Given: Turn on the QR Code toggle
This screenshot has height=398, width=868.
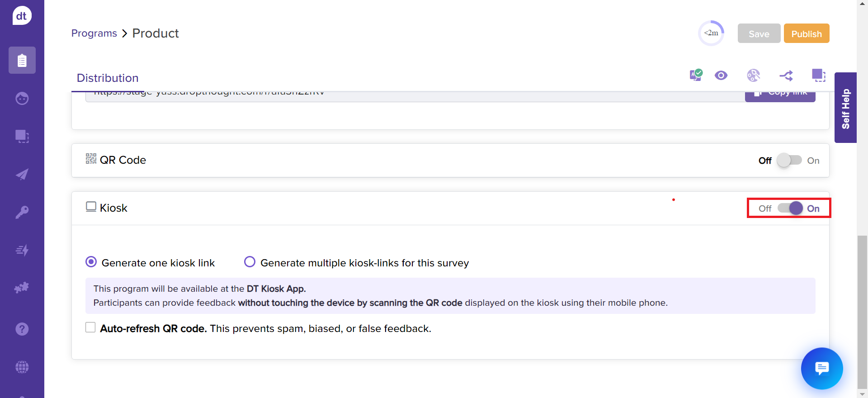Looking at the screenshot, I should coord(789,161).
